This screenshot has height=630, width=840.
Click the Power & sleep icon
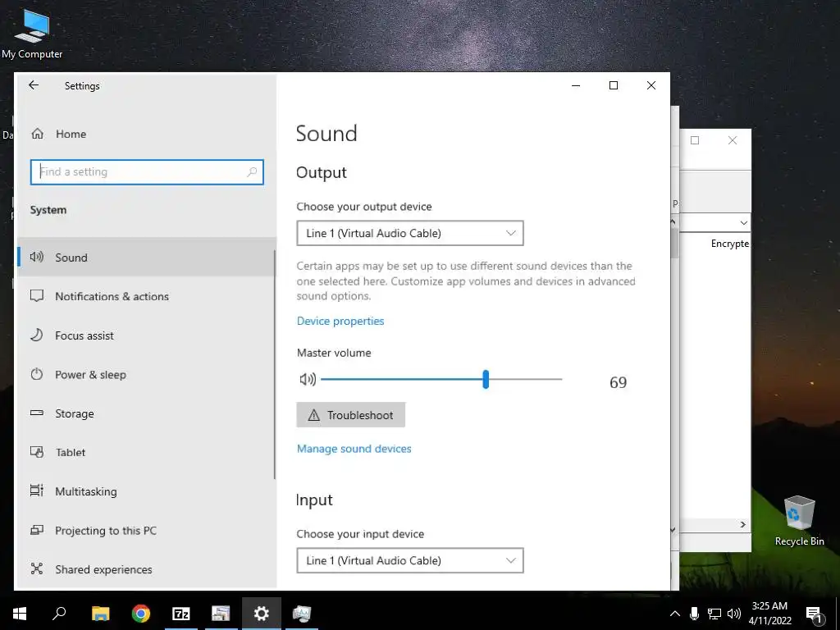(x=36, y=374)
